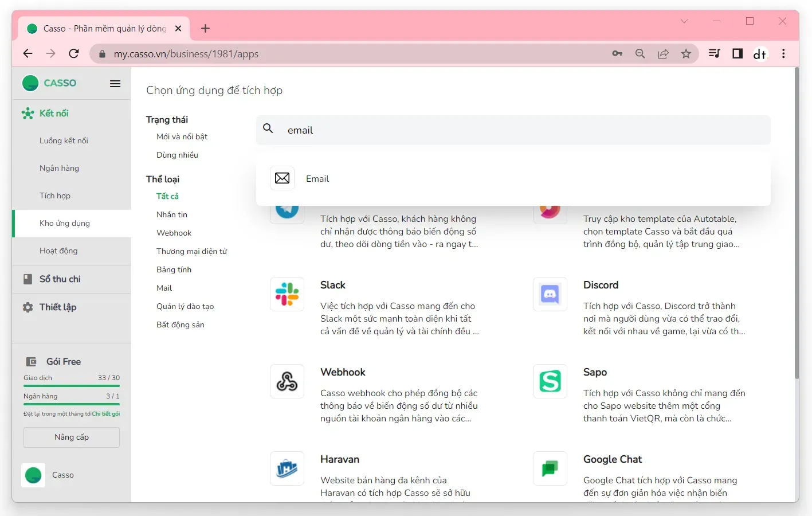Open the Discord app icon
This screenshot has width=812, height=516.
550,294
